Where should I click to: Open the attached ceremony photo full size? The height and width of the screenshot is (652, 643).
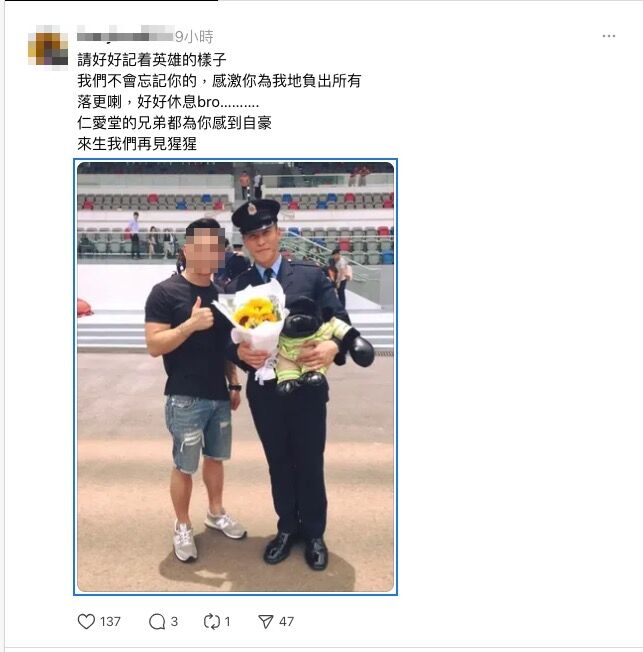[x=235, y=377]
